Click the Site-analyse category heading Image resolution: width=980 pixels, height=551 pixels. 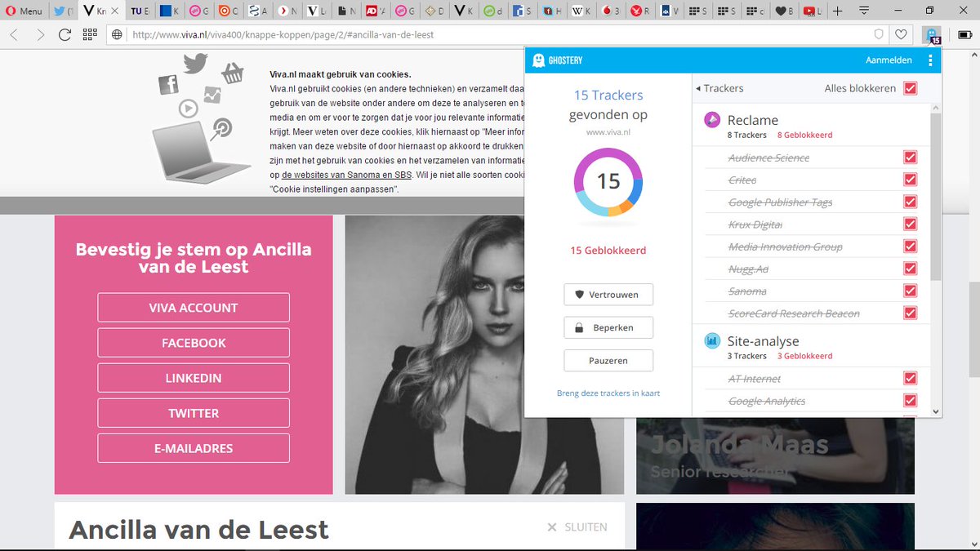(x=763, y=341)
